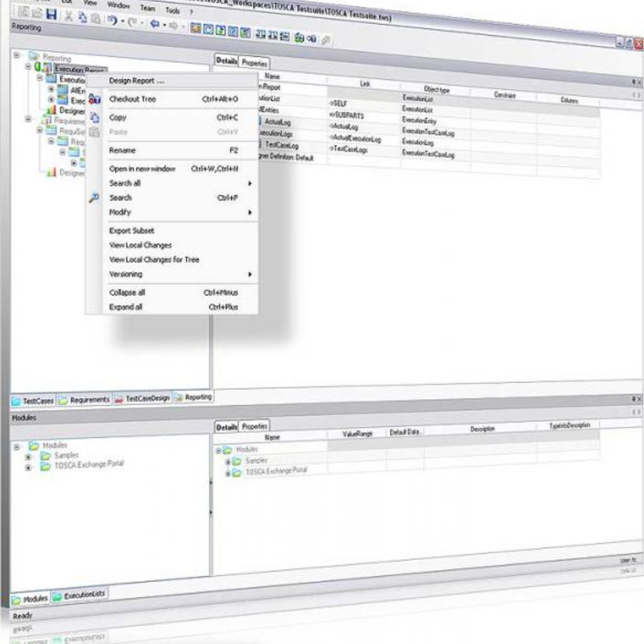Click the Execution Report chart icon in tree

(x=47, y=68)
